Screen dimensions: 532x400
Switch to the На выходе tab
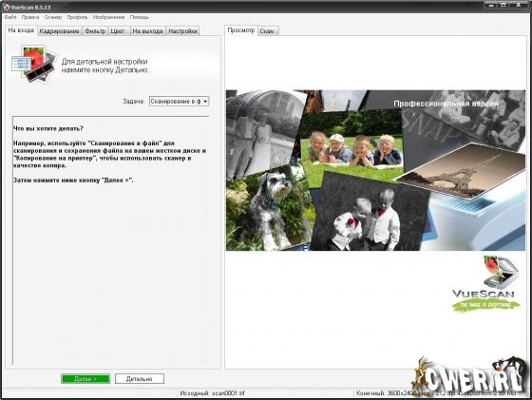(147, 30)
